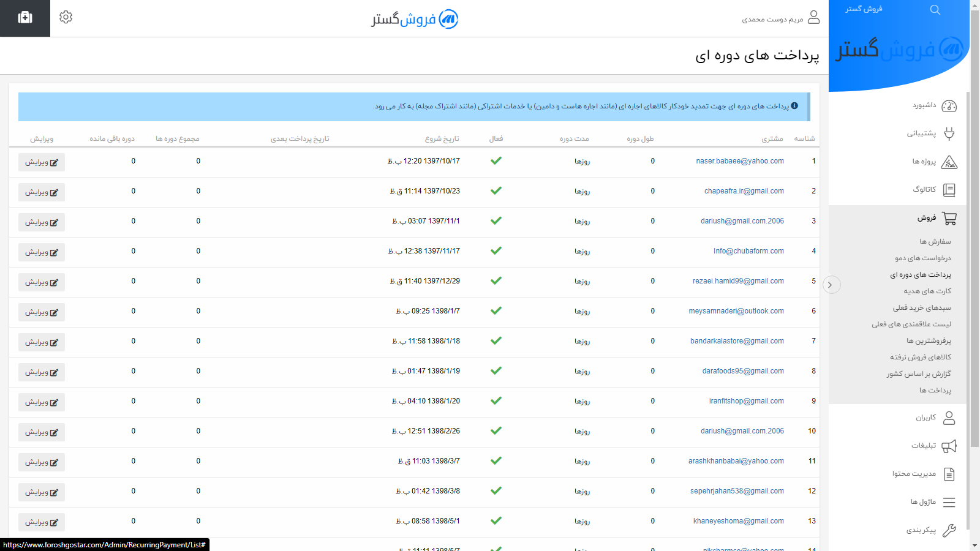Click the edit button for row 3
This screenshot has height=551, width=980.
click(x=42, y=222)
